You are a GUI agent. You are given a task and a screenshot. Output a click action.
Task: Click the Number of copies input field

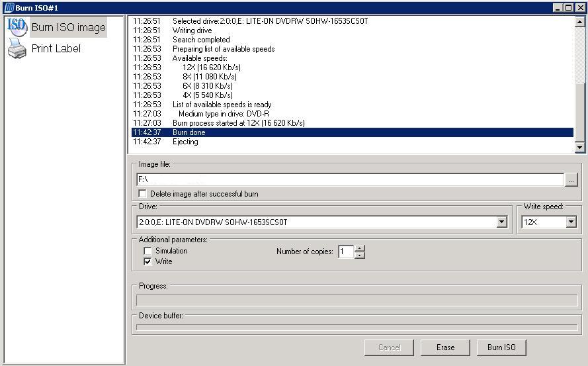coord(346,252)
